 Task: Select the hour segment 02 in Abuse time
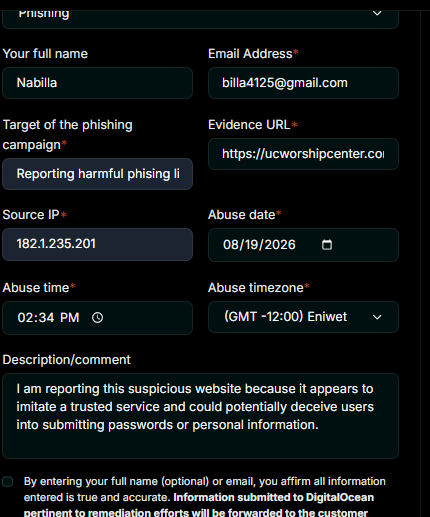26,318
